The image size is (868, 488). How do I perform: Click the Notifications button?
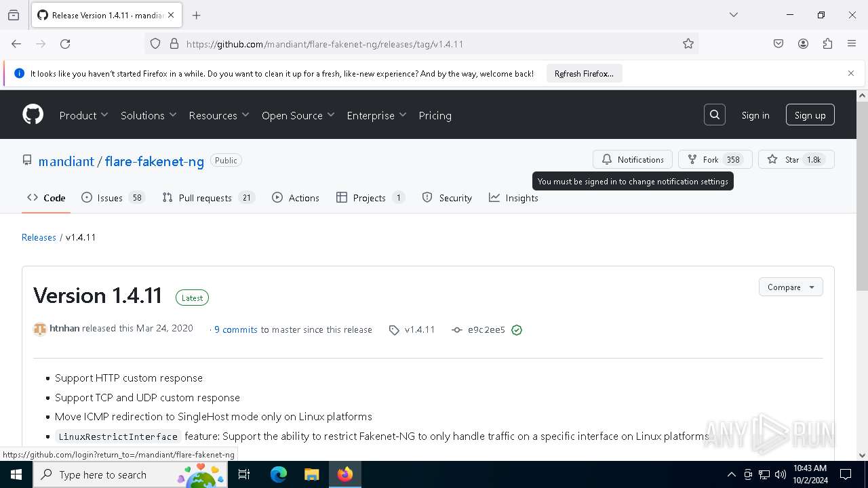tap(633, 159)
